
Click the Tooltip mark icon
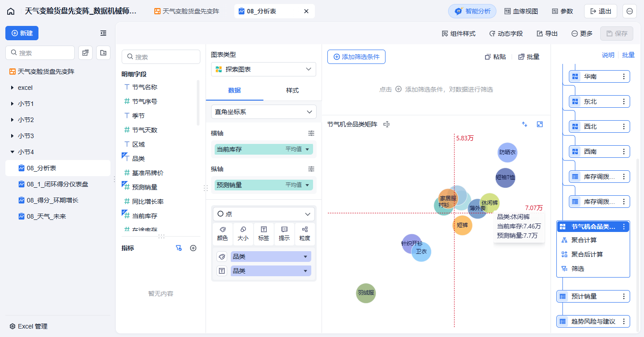tap(284, 234)
